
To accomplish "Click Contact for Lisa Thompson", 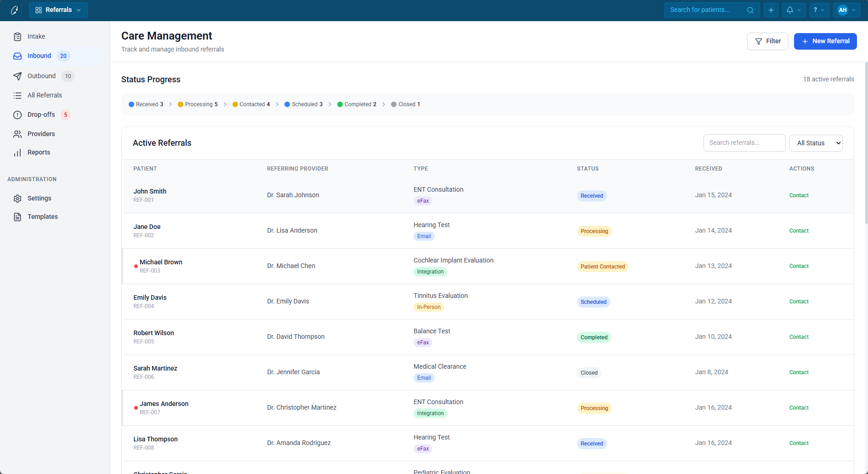I will click(799, 443).
